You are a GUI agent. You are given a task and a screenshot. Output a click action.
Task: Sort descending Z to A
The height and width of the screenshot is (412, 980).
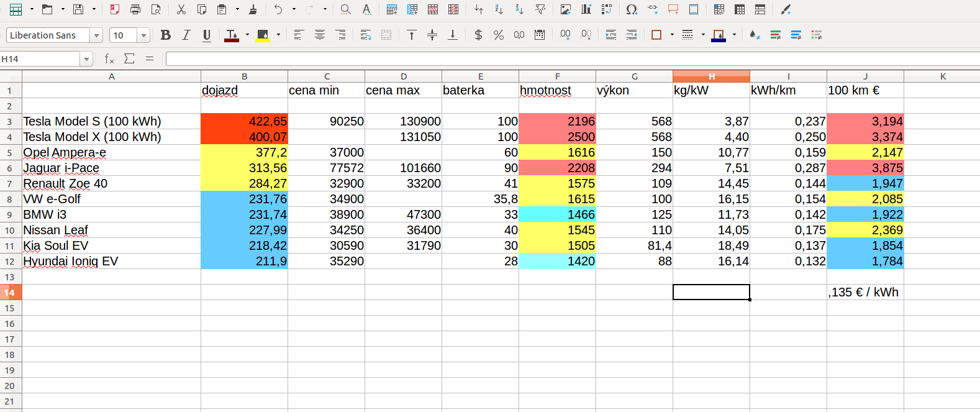[520, 9]
